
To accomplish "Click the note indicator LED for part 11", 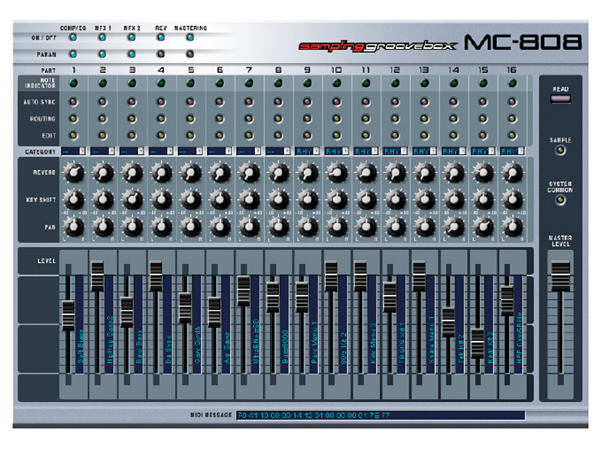I will click(366, 83).
